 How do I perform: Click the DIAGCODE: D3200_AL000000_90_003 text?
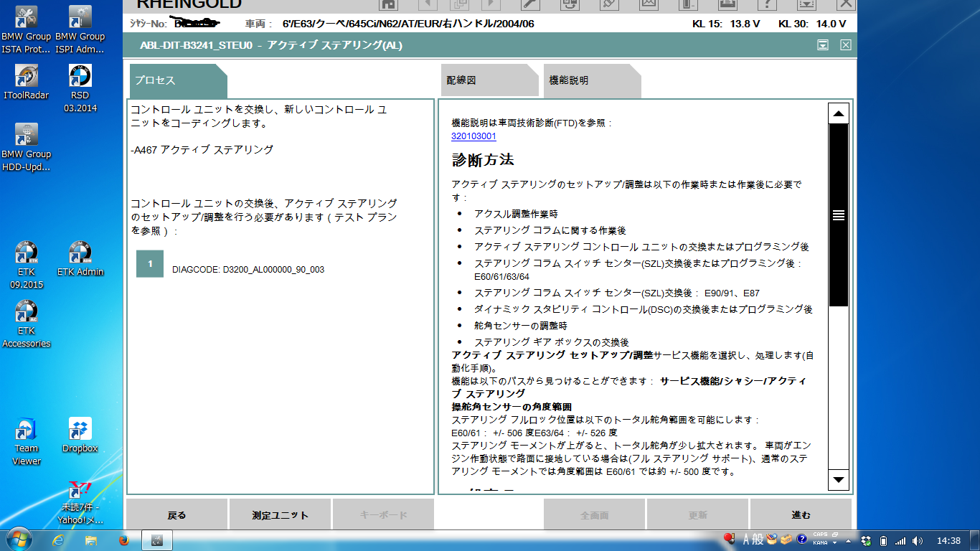tap(248, 270)
